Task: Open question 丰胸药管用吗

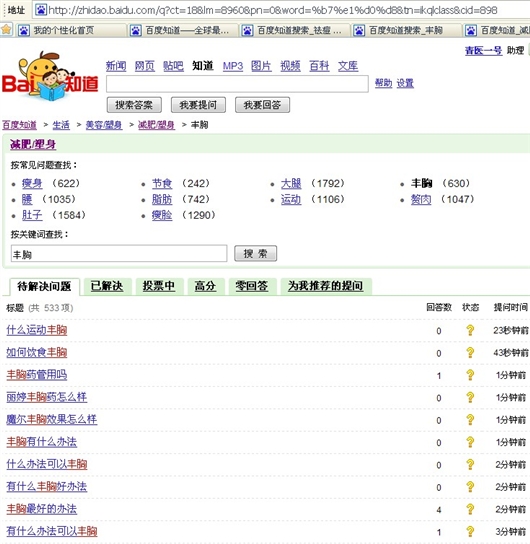Action: (x=36, y=375)
